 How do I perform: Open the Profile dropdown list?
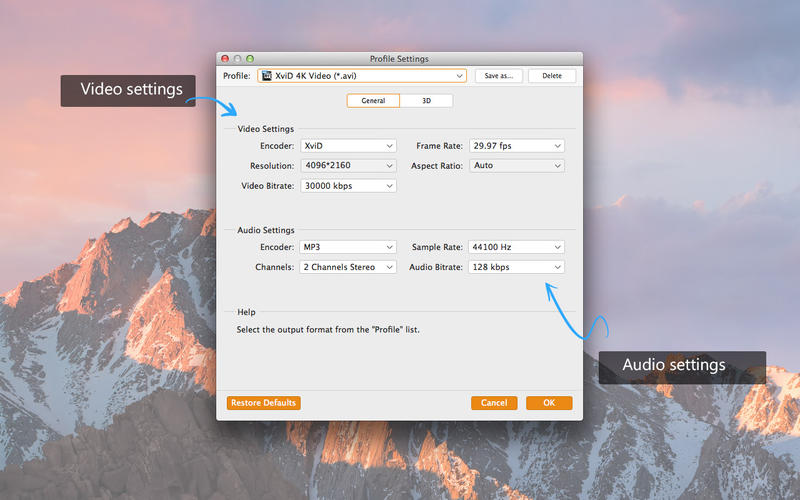pyautogui.click(x=362, y=75)
